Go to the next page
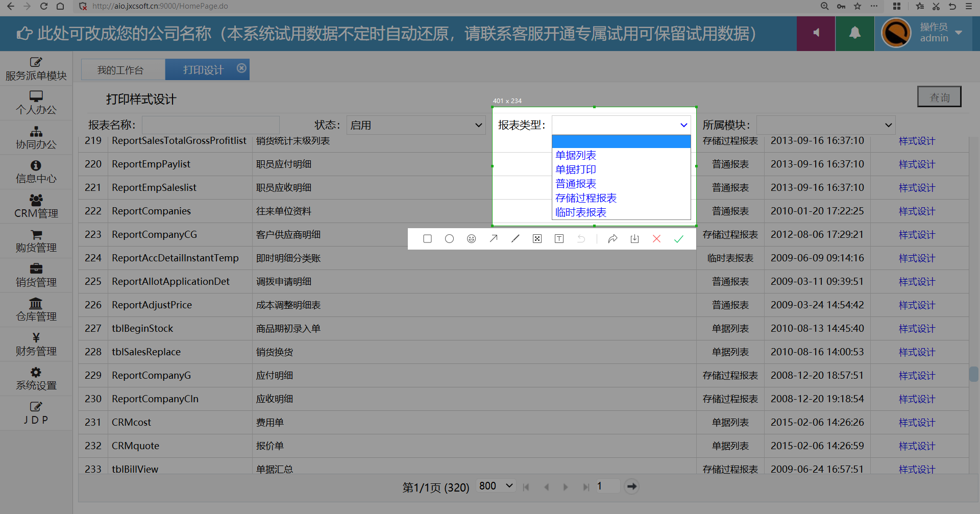 pyautogui.click(x=566, y=487)
